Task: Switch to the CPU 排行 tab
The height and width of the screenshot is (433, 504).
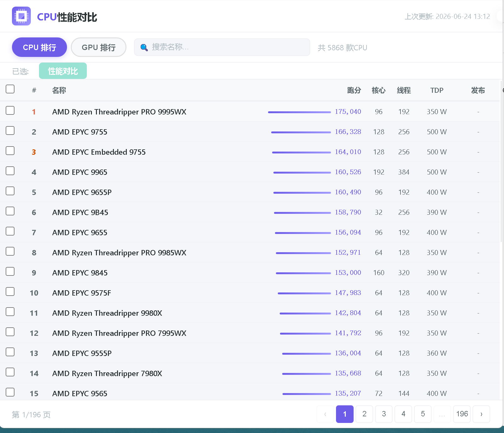Action: pos(39,47)
